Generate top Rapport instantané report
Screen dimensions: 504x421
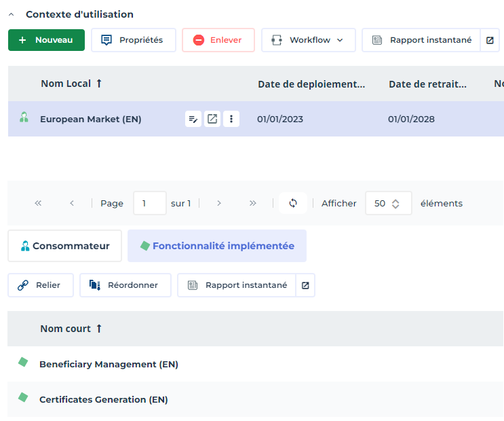[x=421, y=40]
